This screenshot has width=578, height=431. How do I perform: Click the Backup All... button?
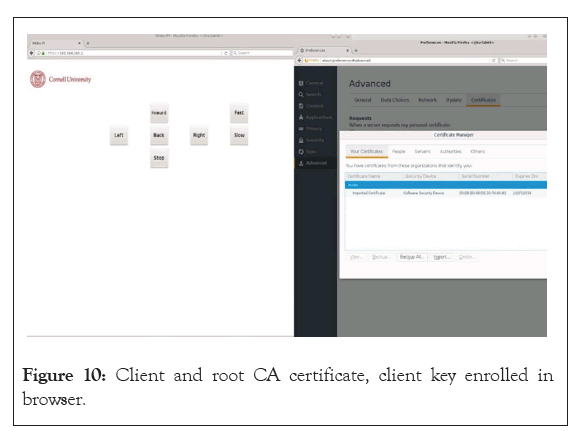pos(412,257)
